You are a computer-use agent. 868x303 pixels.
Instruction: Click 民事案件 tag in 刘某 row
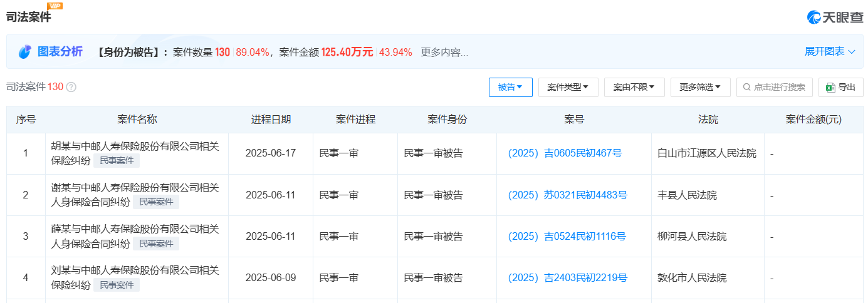point(117,284)
